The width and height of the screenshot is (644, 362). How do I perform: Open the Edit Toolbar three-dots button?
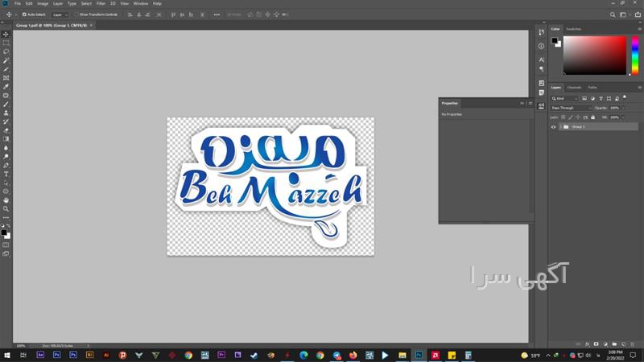(6, 217)
